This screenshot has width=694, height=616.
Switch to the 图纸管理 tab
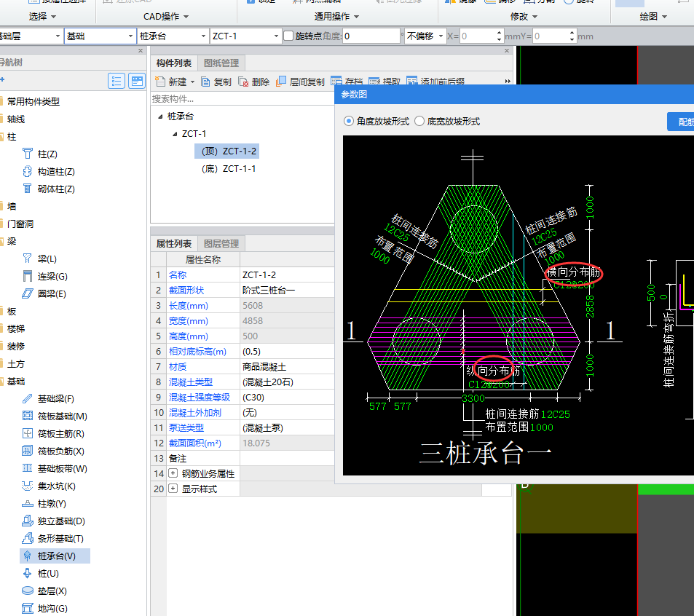pos(221,63)
